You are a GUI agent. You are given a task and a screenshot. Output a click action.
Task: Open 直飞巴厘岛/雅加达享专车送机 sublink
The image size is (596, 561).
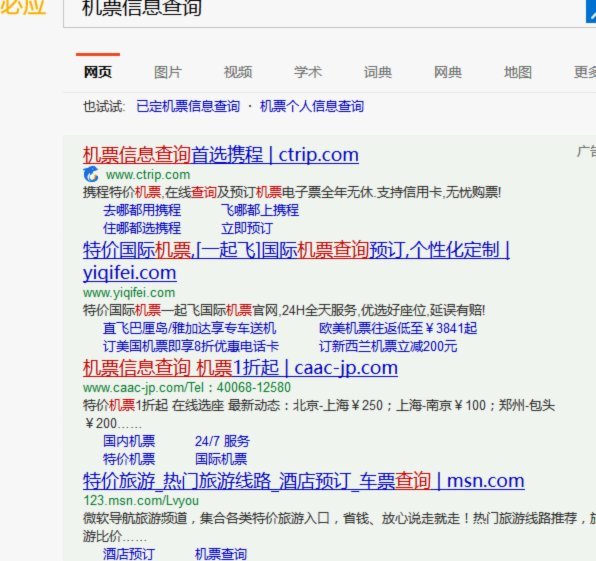189,328
